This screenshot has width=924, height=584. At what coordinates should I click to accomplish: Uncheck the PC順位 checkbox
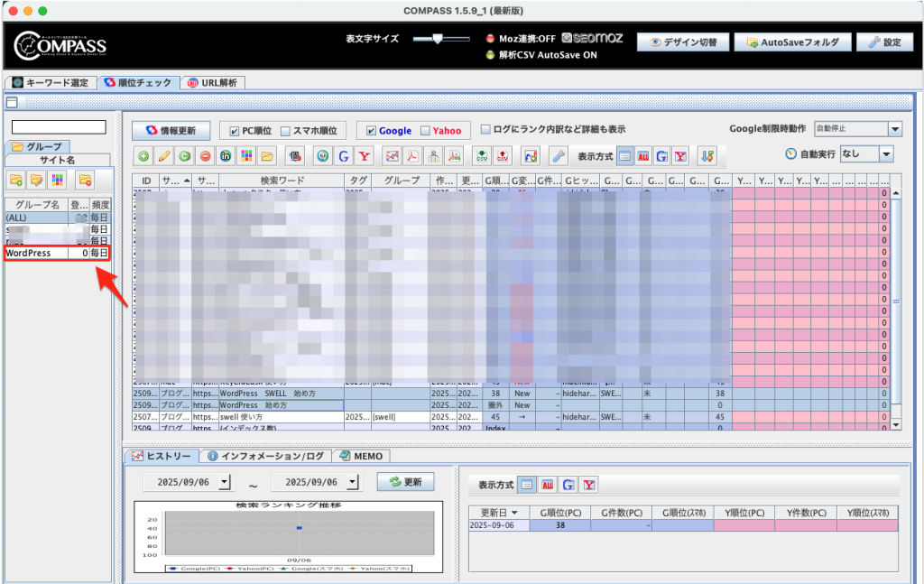pos(235,131)
